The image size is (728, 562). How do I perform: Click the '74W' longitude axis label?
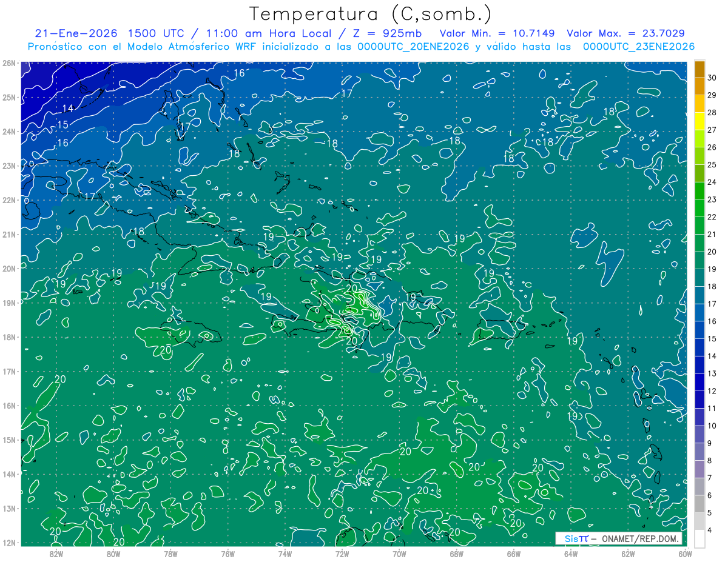[285, 553]
